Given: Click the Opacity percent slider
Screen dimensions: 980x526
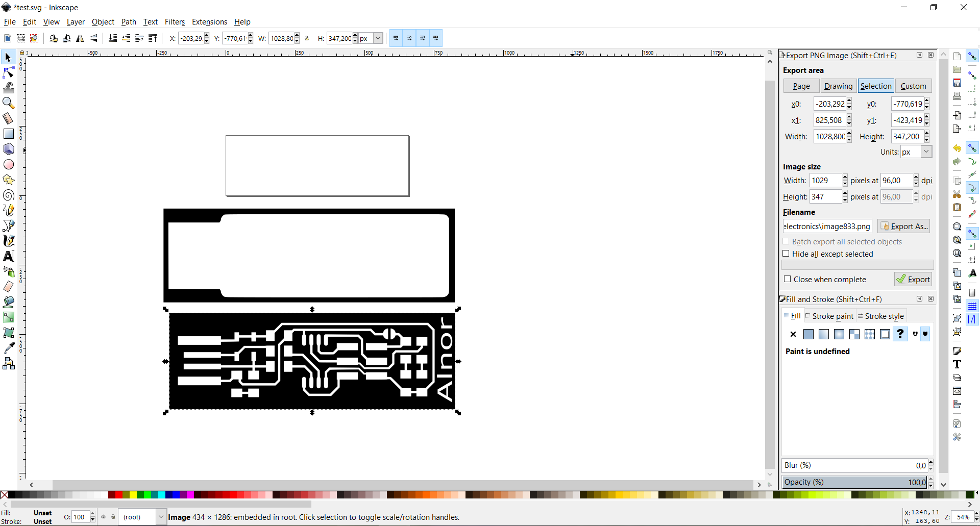Looking at the screenshot, I should 854,482.
